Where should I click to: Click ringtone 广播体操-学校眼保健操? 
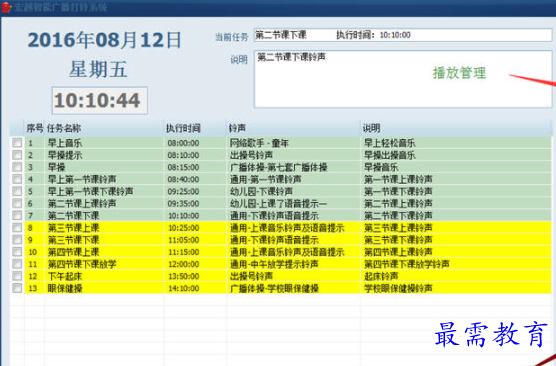click(x=274, y=288)
